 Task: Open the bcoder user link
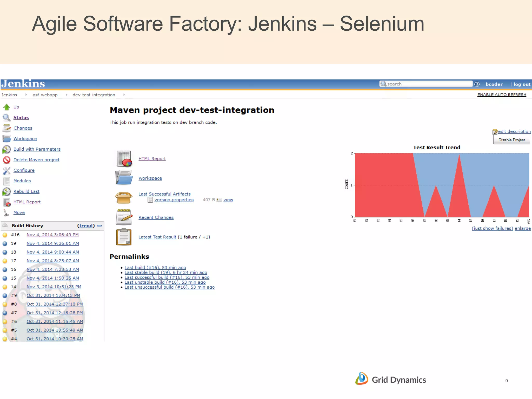(x=494, y=84)
